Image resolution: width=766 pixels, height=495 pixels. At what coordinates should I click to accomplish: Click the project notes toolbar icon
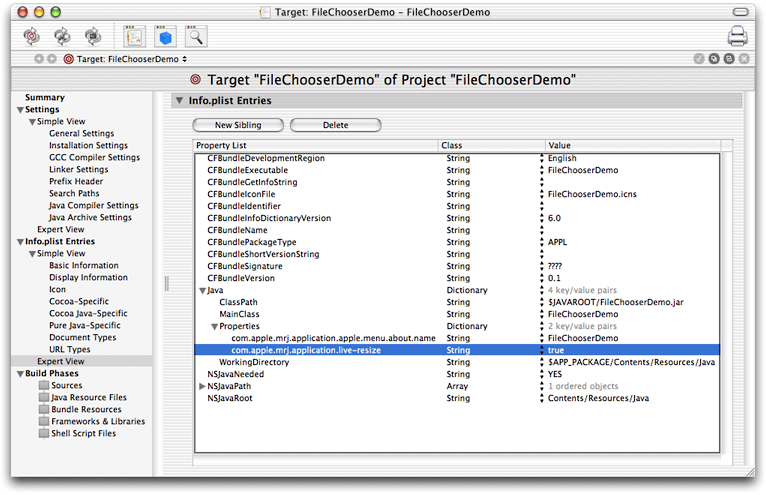tap(134, 37)
